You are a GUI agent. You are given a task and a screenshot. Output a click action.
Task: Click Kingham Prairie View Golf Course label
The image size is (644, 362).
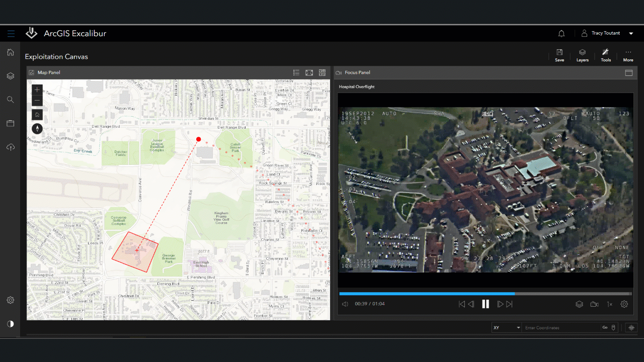(221, 218)
